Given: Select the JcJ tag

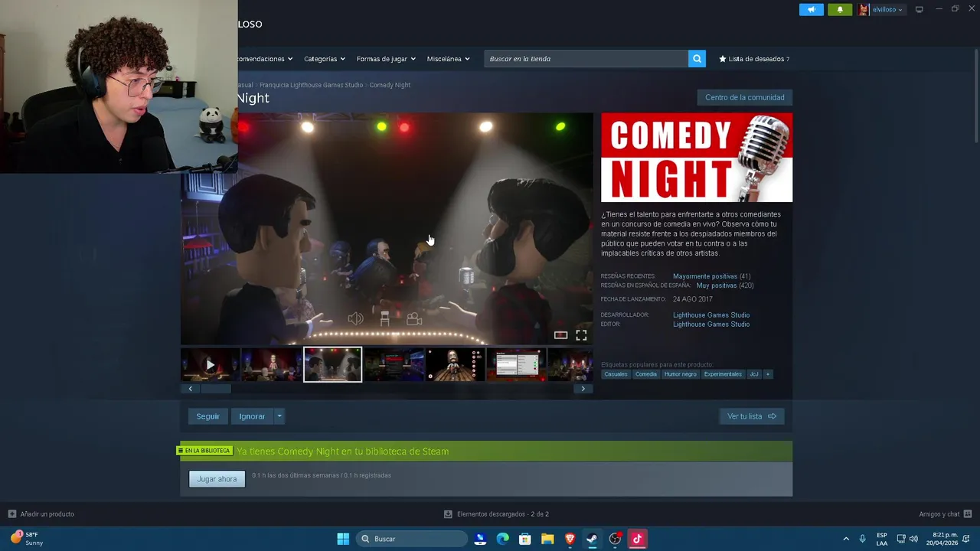Looking at the screenshot, I should 753,374.
